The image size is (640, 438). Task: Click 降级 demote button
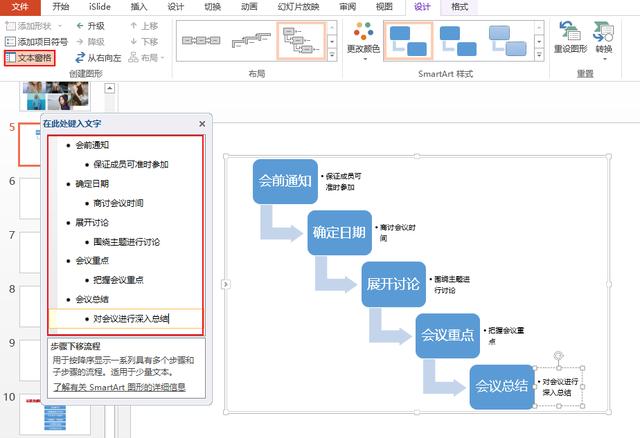point(91,42)
